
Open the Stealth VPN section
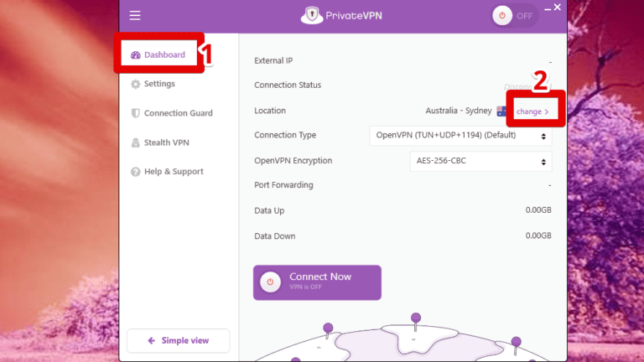click(160, 142)
